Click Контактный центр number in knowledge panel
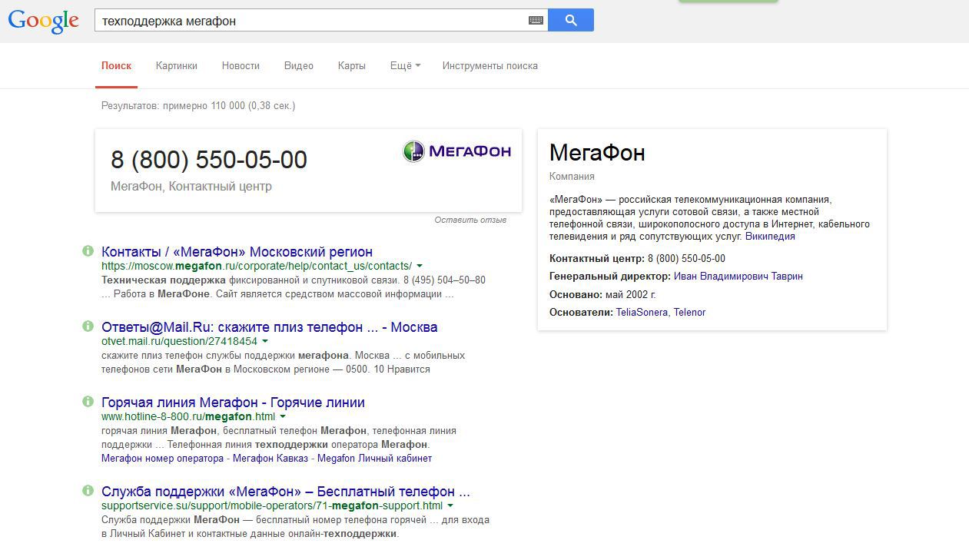The height and width of the screenshot is (560, 969). tap(686, 258)
